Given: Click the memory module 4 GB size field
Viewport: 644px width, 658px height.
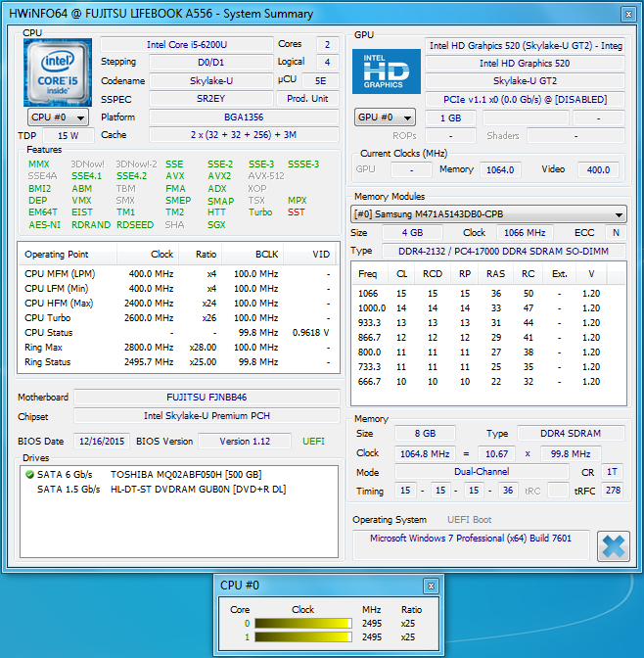Looking at the screenshot, I should click(412, 232).
